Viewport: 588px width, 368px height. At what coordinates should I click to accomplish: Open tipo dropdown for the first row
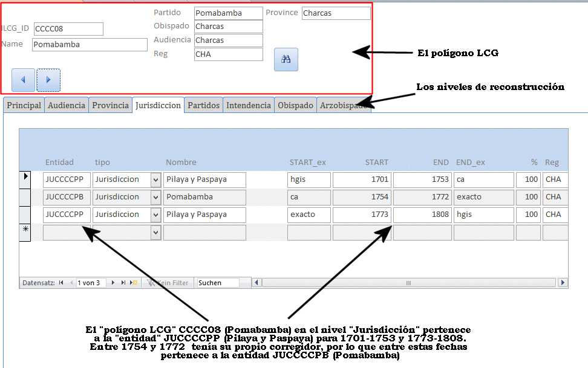[155, 179]
